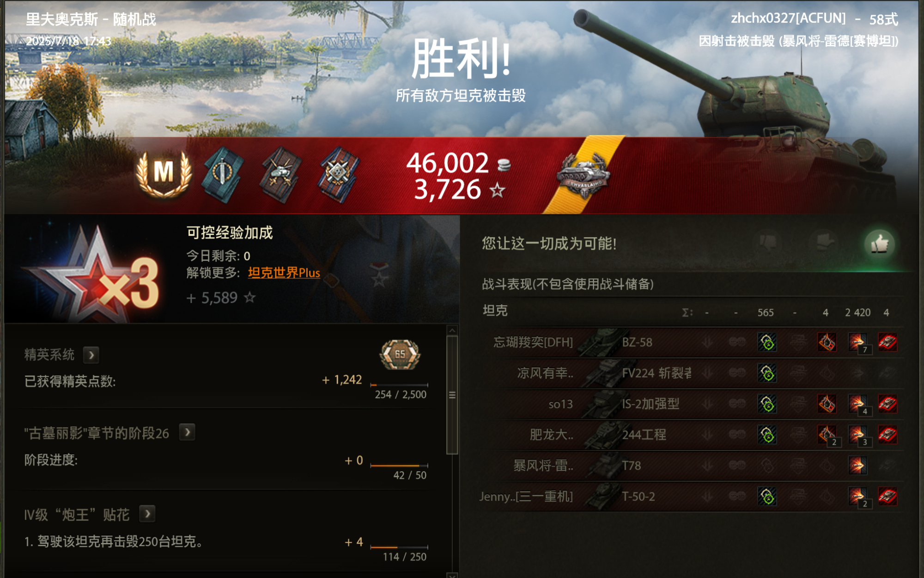Click the 坦克 column header
924x578 pixels.
pyautogui.click(x=495, y=311)
